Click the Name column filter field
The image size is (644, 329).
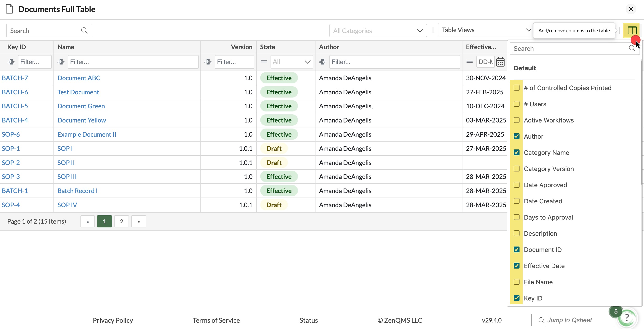[x=133, y=62]
